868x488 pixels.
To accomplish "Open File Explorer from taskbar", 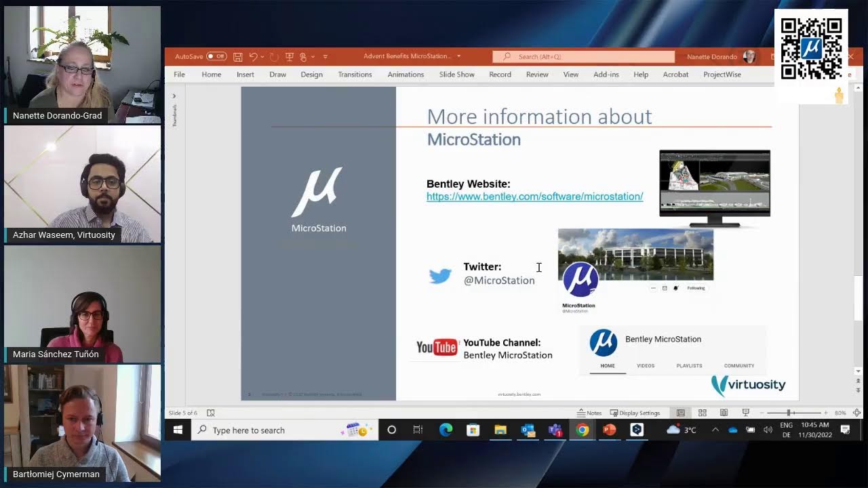I will [x=500, y=430].
